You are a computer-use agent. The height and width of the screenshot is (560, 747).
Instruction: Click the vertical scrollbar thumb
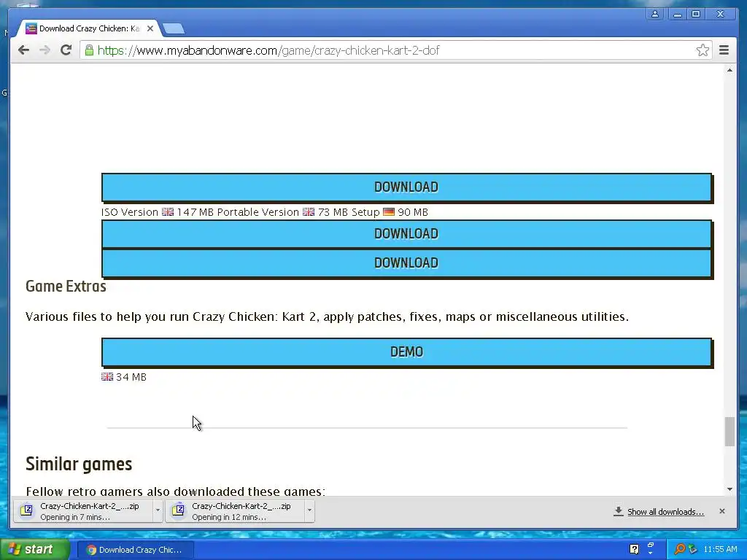click(x=729, y=432)
